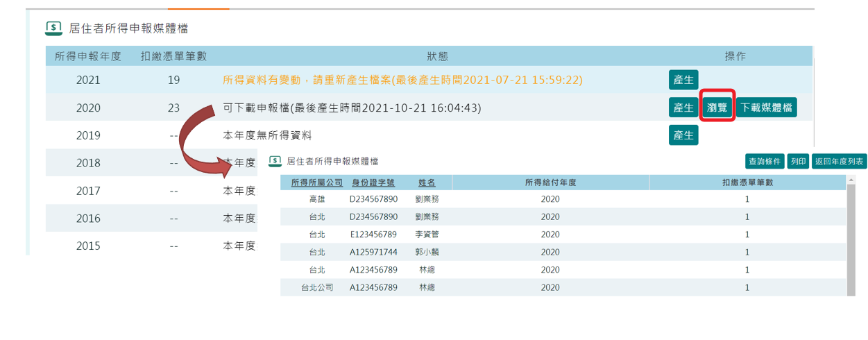
Task: Open the 查詢條件 query conditions
Action: pyautogui.click(x=765, y=162)
